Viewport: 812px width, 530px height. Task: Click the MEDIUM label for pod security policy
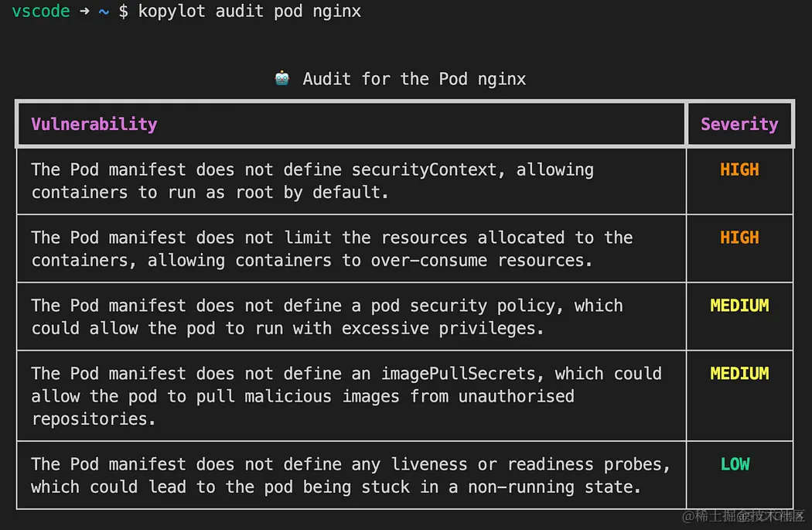pos(739,306)
